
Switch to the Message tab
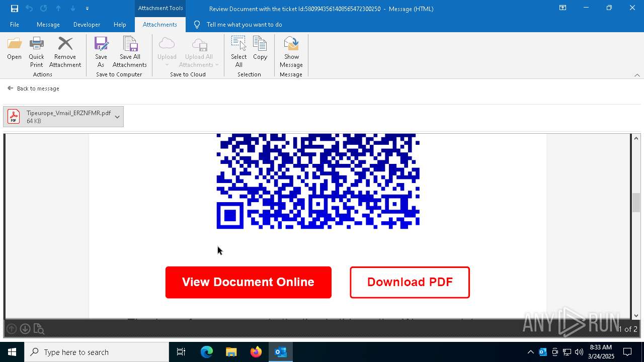pos(48,25)
